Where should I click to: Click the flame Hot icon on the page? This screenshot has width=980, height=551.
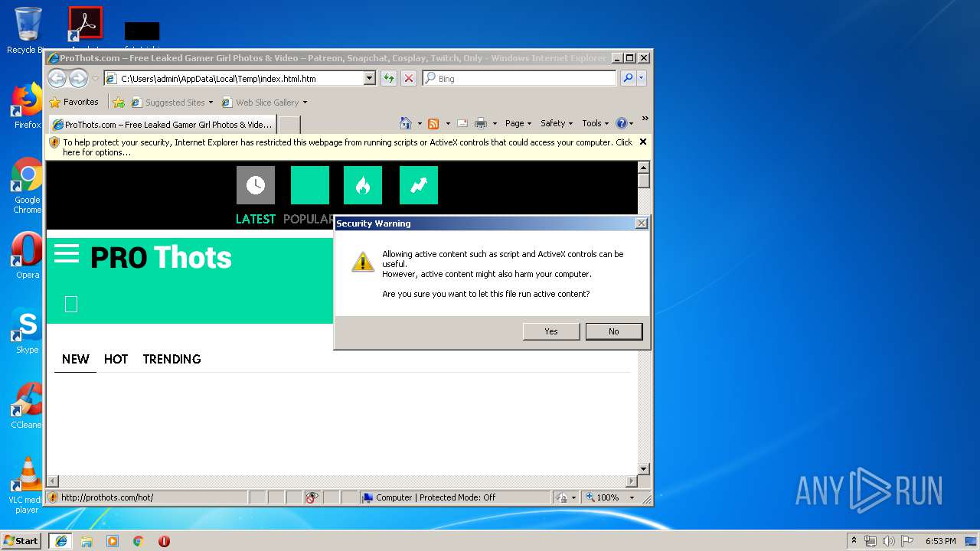[x=363, y=185]
